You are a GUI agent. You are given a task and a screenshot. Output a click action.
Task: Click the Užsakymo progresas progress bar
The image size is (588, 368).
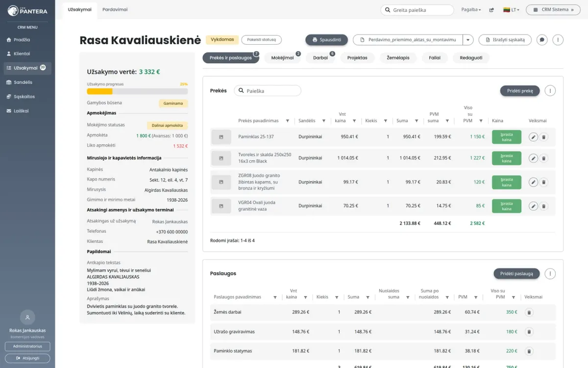pos(137,91)
